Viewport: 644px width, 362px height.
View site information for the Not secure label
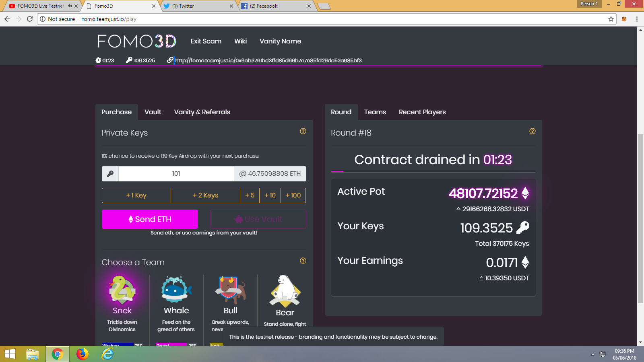[x=58, y=19]
